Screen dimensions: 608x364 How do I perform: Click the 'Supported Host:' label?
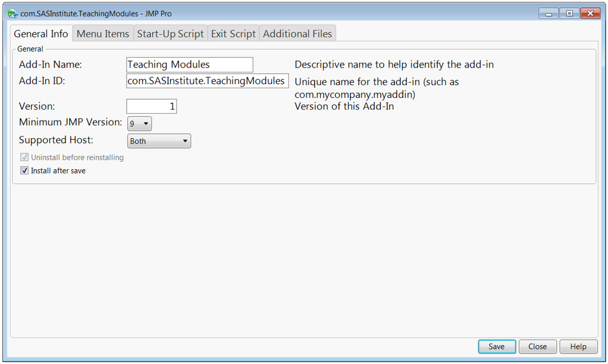(x=56, y=140)
